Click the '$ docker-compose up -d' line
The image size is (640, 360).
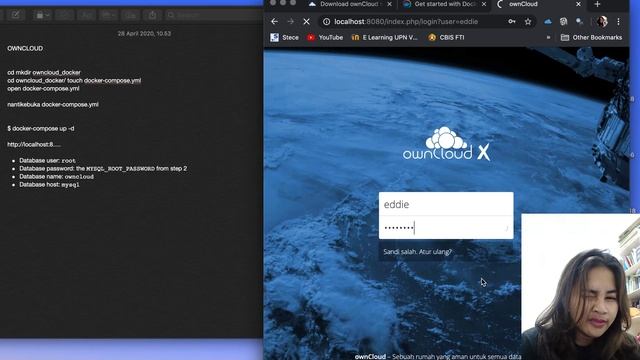41,129
